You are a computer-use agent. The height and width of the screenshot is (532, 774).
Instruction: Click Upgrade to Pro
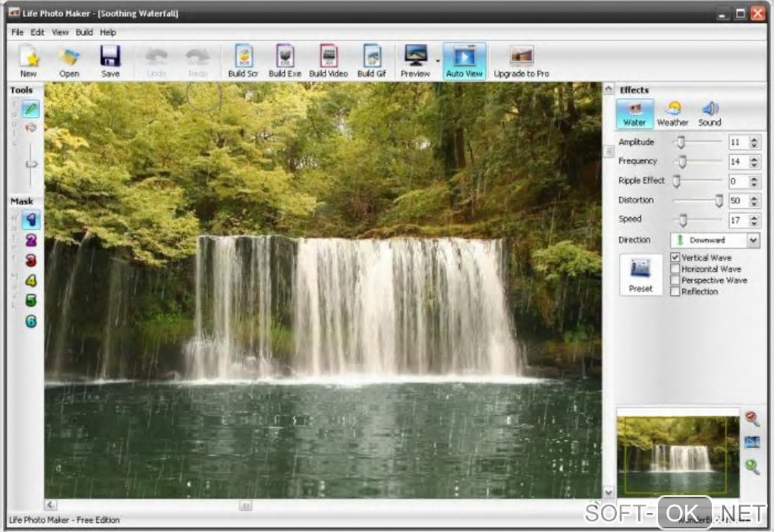(521, 61)
